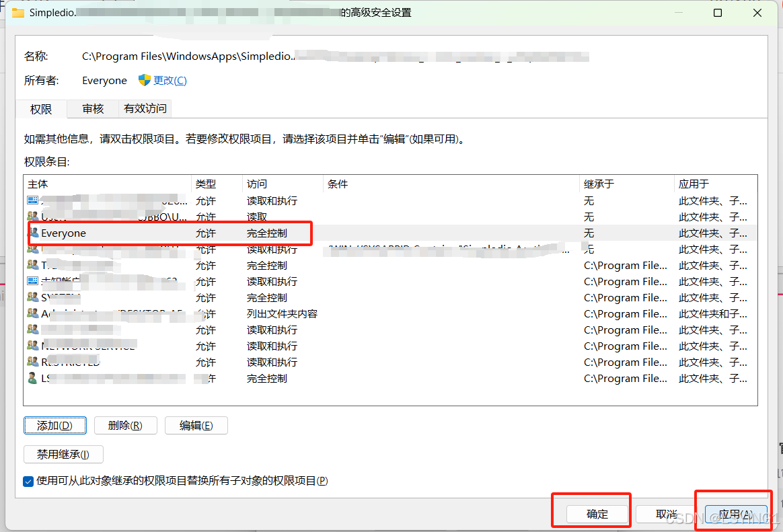Click the single-user icon in the last permission row
Screen dimensions: 783x532
[x=32, y=378]
